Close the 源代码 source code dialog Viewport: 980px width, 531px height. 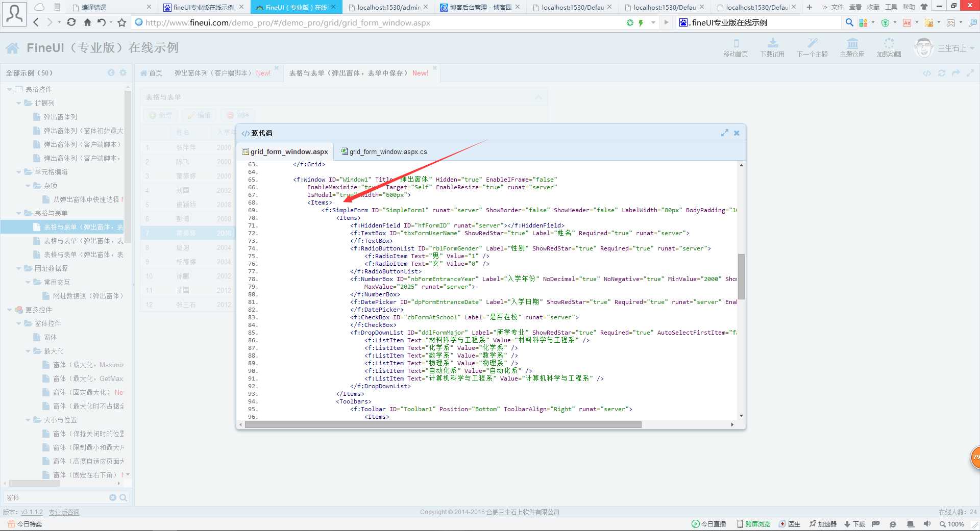pyautogui.click(x=737, y=133)
